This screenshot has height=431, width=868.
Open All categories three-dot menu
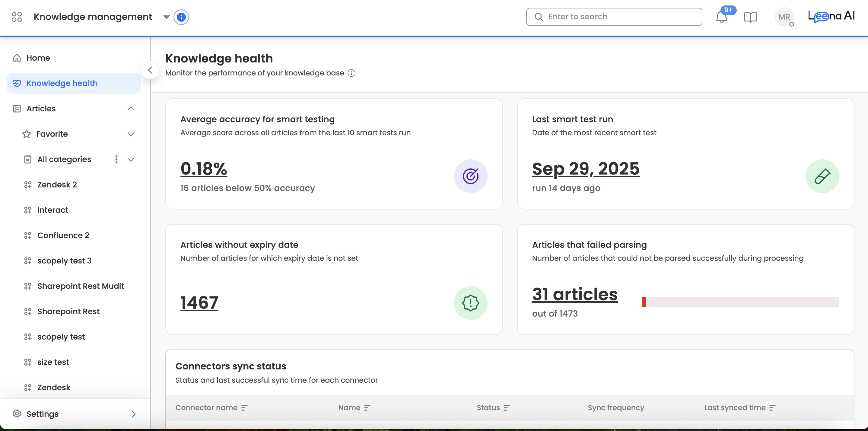click(x=116, y=159)
